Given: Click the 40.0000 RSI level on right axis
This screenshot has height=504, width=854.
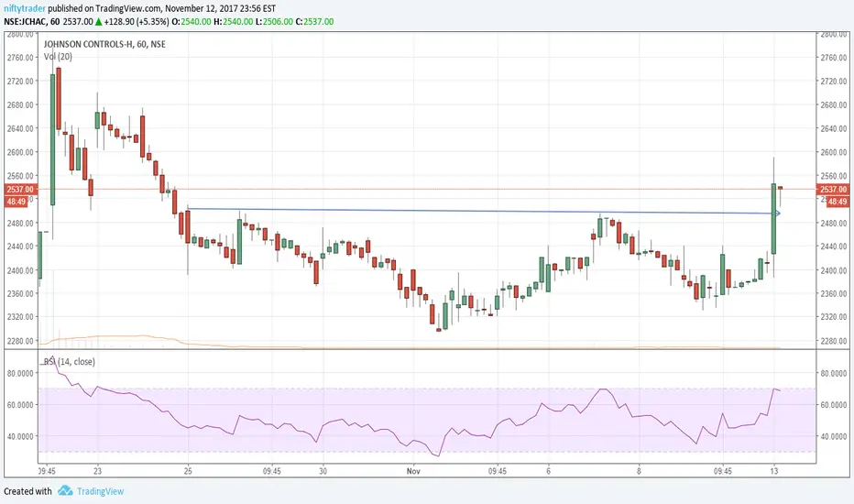Looking at the screenshot, I should [x=833, y=436].
